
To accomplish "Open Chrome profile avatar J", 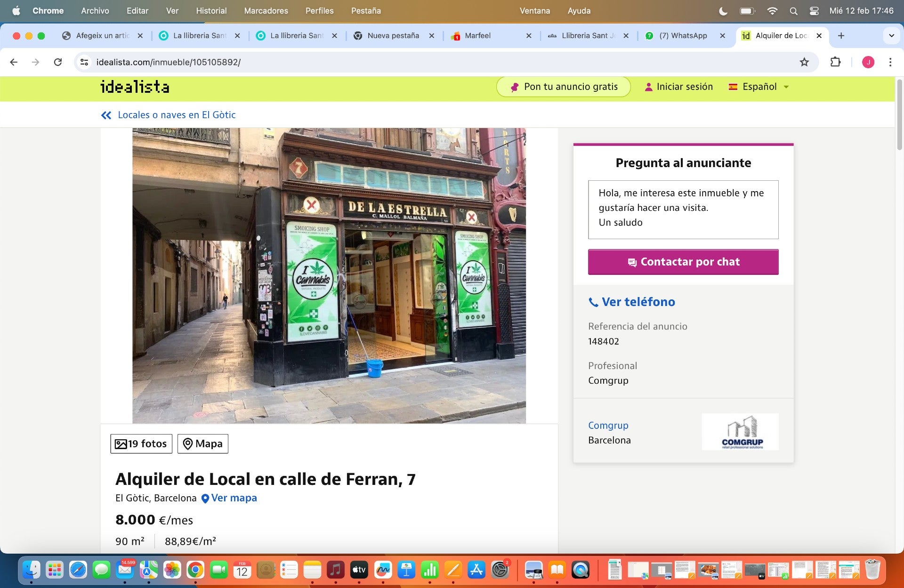I will point(868,62).
